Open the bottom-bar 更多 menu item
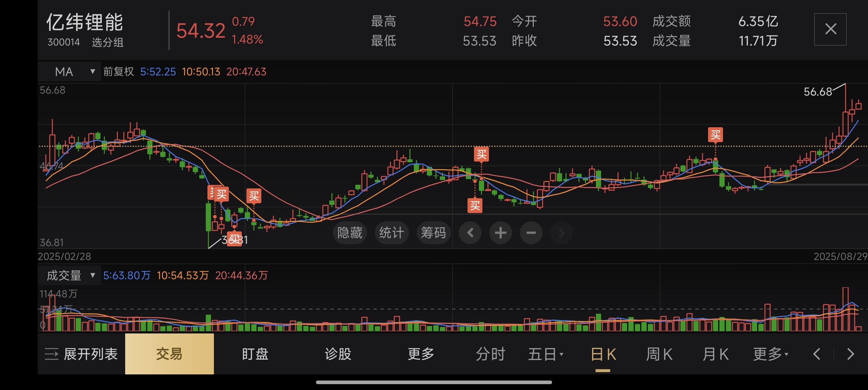 (421, 354)
